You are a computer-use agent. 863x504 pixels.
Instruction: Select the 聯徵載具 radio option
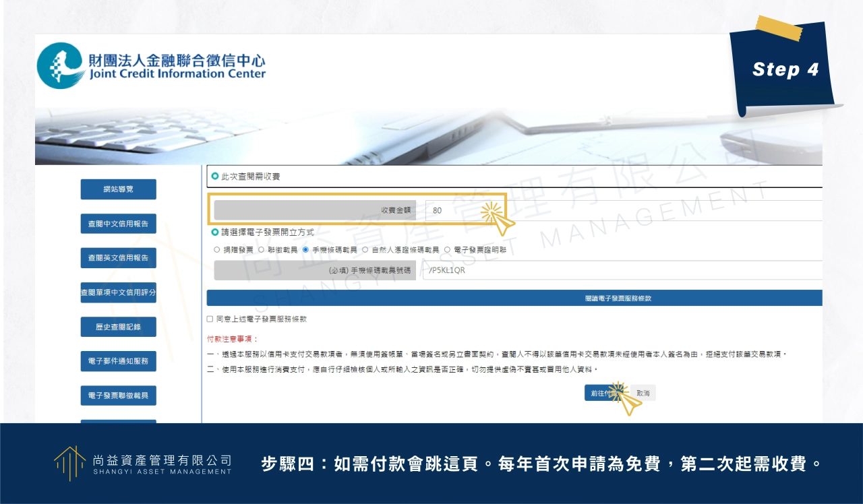click(262, 249)
